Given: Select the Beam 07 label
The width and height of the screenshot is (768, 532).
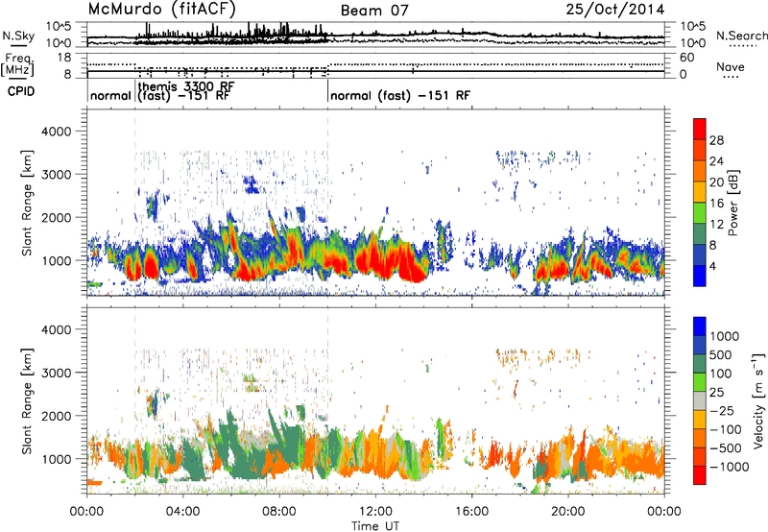Looking at the screenshot, I should [374, 11].
